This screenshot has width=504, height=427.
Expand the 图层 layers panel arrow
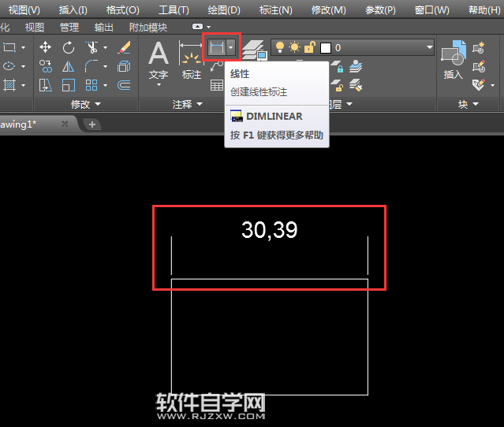tap(349, 104)
